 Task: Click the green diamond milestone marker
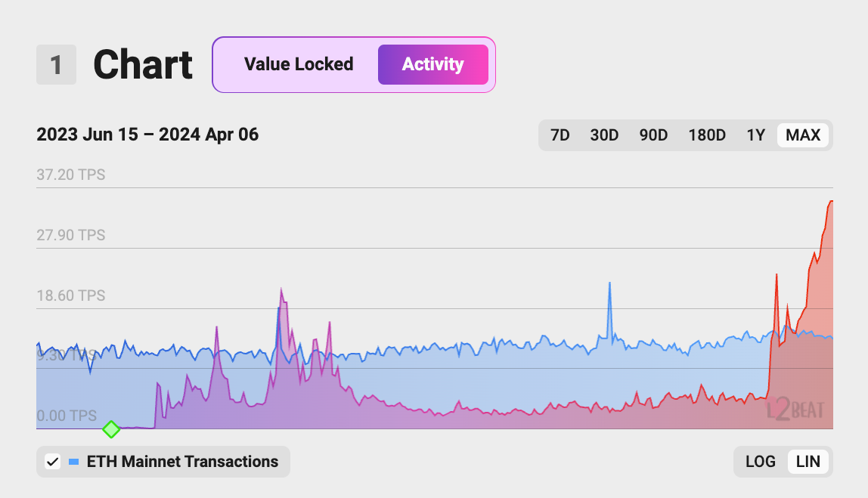point(111,429)
